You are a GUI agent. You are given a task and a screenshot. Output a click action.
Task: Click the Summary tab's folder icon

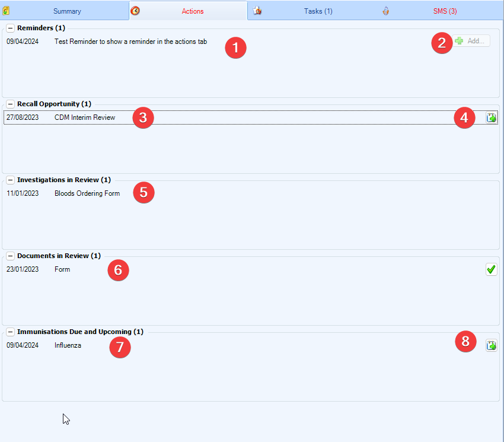click(6, 11)
